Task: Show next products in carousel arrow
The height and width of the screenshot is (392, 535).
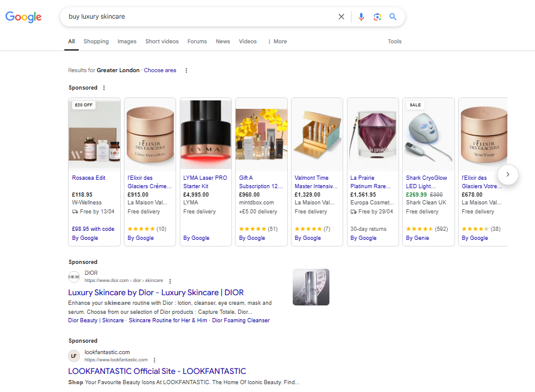Action: [508, 174]
